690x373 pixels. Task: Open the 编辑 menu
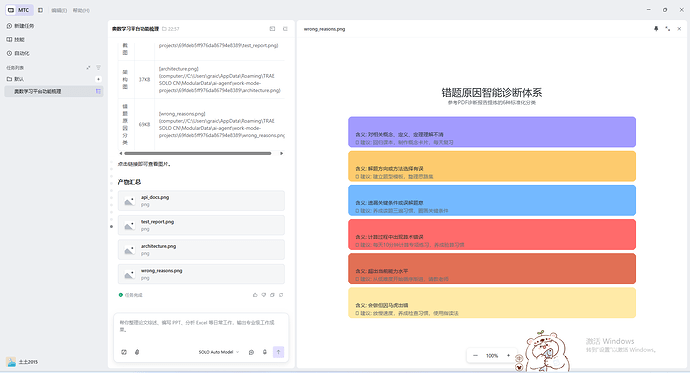pos(59,10)
